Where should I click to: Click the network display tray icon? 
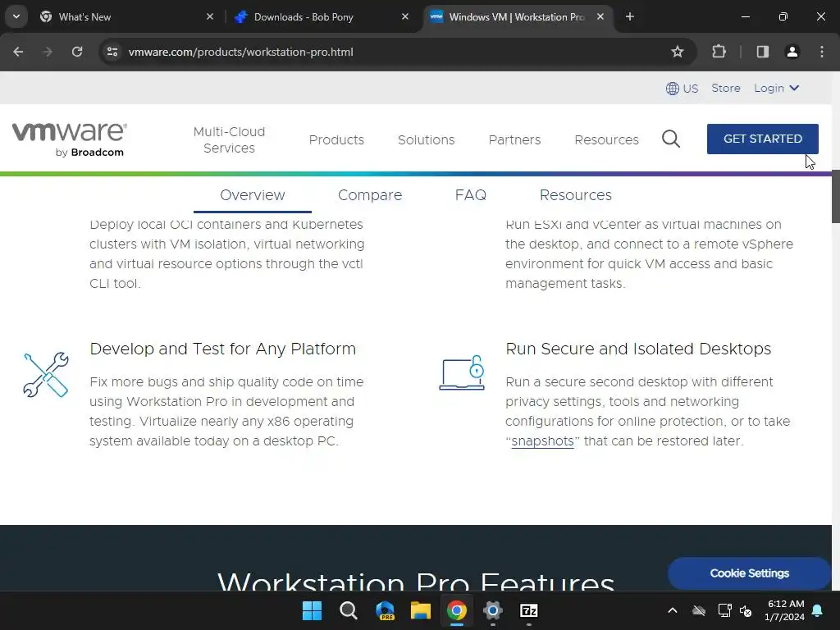click(725, 610)
